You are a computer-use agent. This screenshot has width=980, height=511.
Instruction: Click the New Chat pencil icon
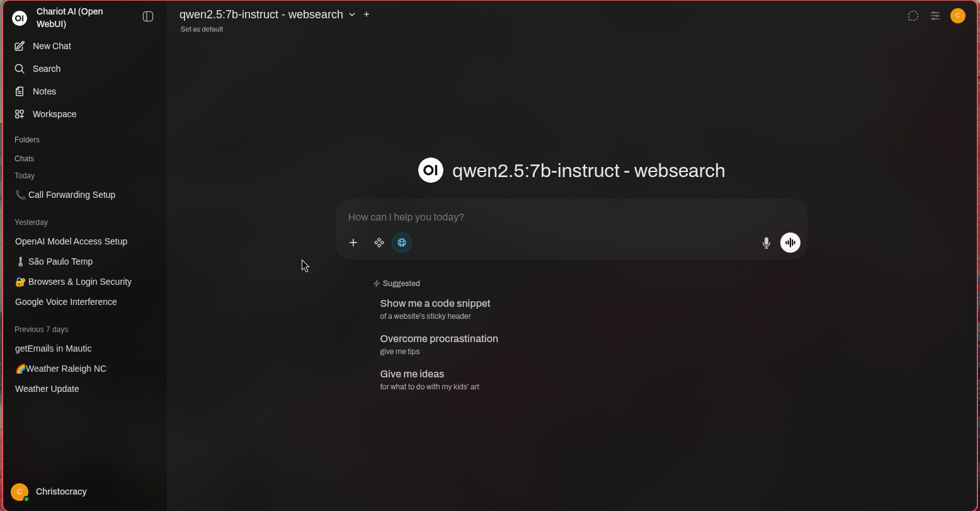[20, 46]
